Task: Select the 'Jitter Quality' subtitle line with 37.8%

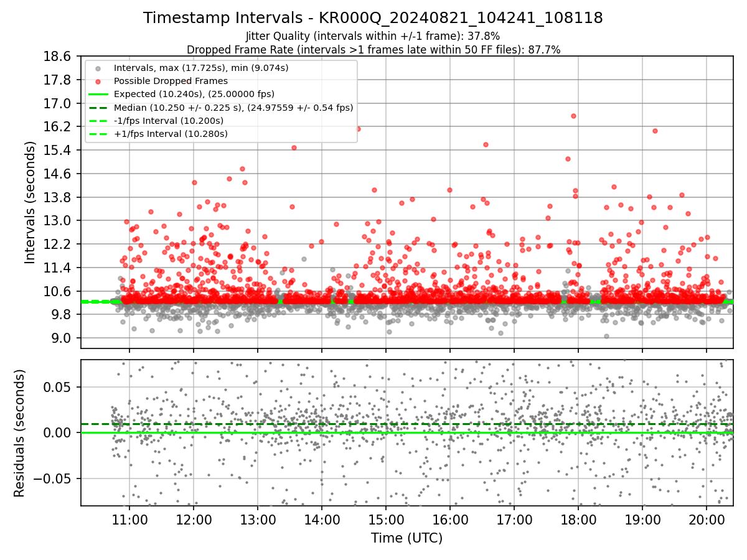Action: pos(373,37)
